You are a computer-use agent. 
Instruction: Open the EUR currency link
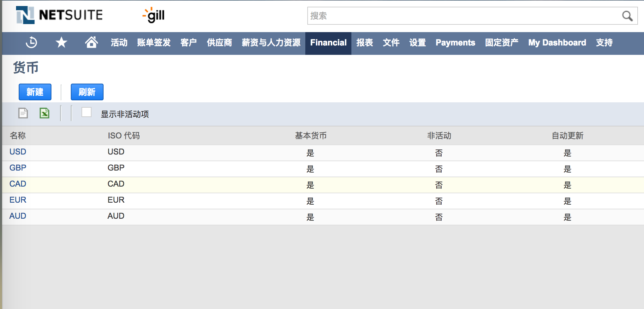[18, 200]
